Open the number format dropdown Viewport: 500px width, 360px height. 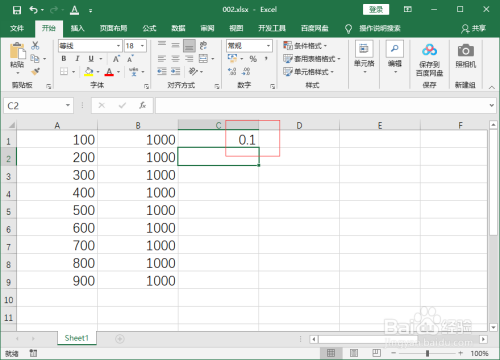(x=268, y=46)
